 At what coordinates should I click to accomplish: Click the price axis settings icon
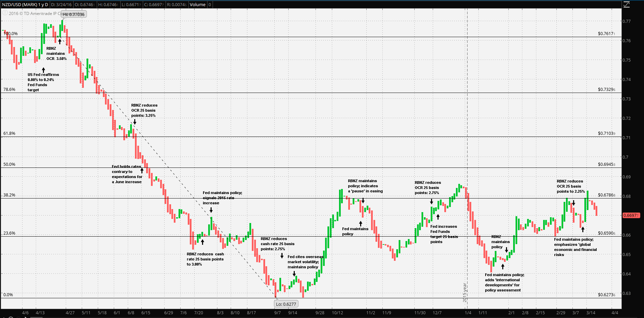(x=627, y=4)
